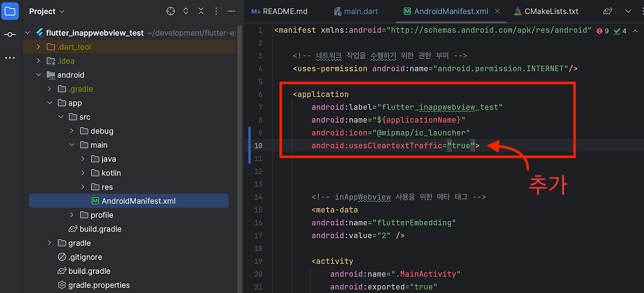644x293 pixels.
Task: Expand the .gradle folder
Action: 49,89
